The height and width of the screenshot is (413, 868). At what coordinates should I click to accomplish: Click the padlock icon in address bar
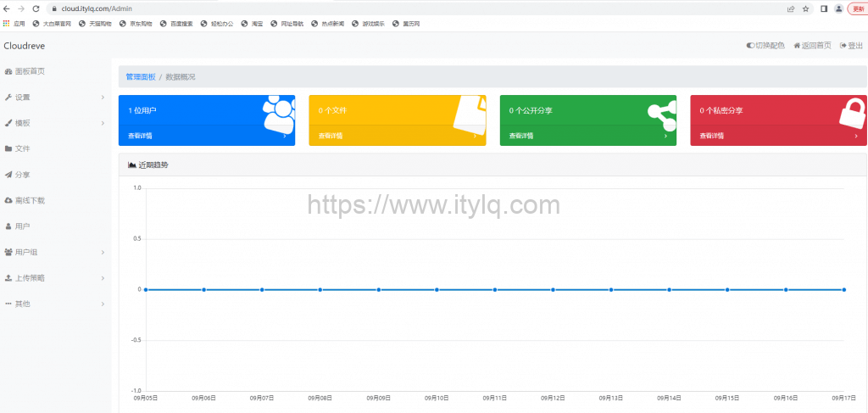tap(54, 8)
